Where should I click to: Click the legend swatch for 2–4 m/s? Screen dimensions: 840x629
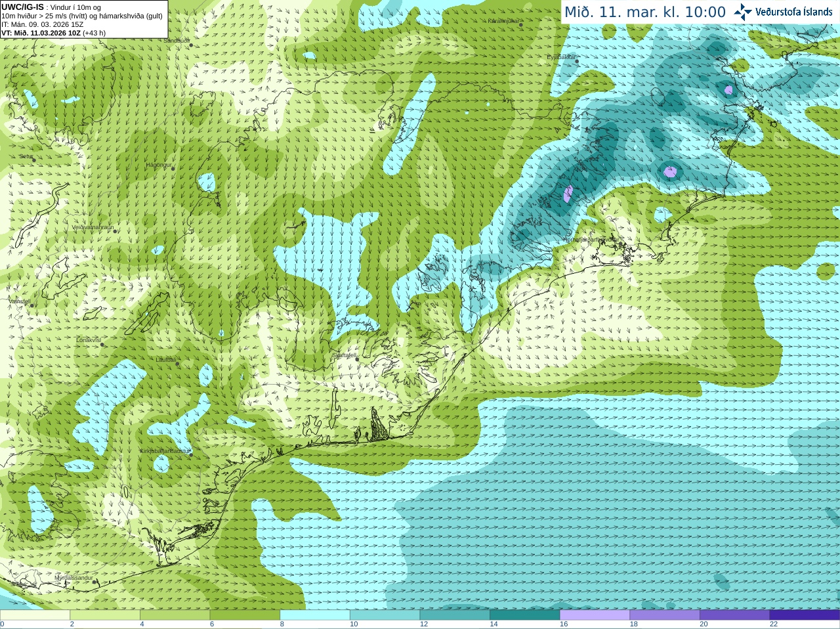[x=105, y=615]
